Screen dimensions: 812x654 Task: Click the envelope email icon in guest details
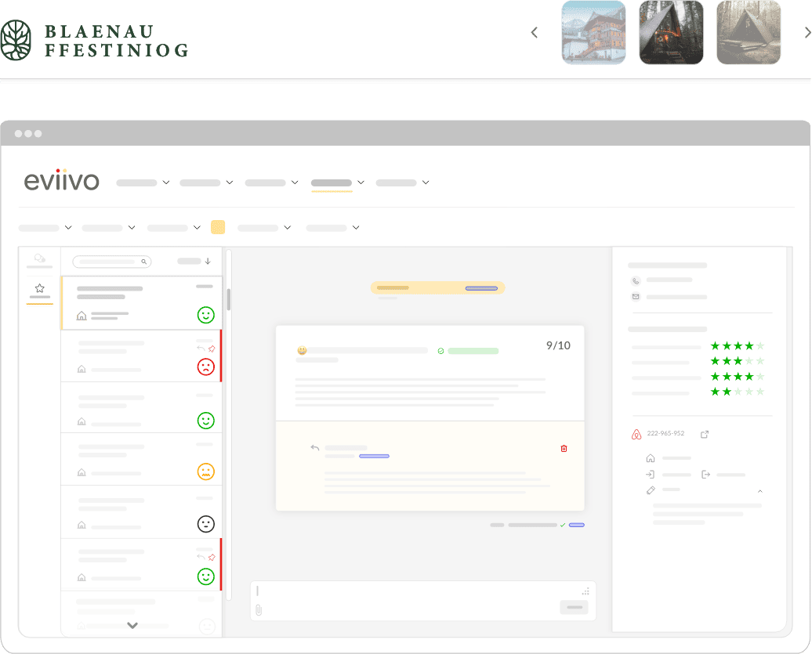pyautogui.click(x=636, y=297)
